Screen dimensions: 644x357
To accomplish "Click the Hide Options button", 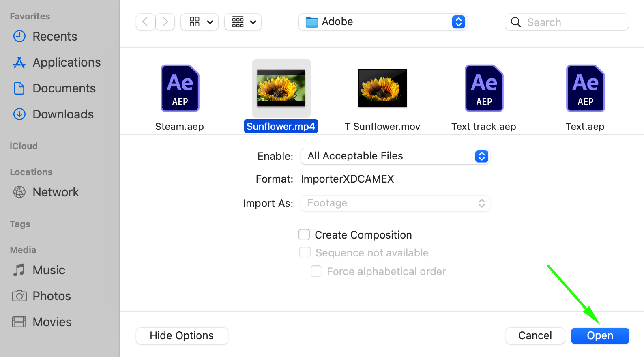I will point(182,336).
